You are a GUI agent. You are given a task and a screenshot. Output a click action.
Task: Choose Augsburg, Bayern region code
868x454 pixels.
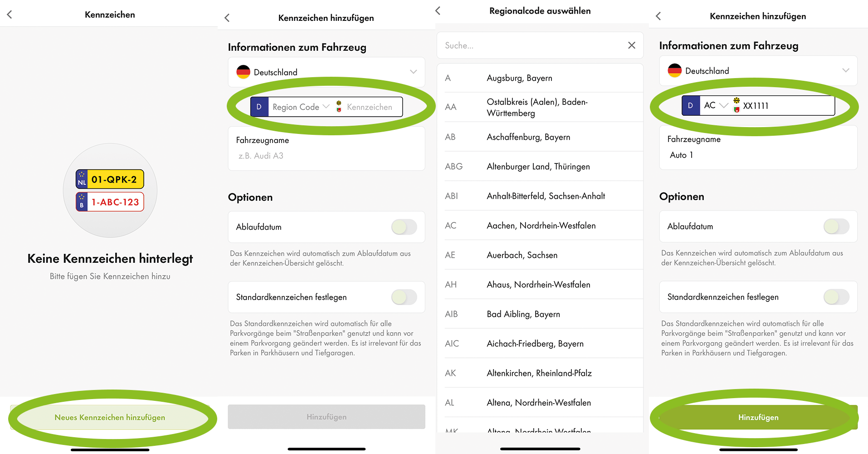(x=519, y=78)
